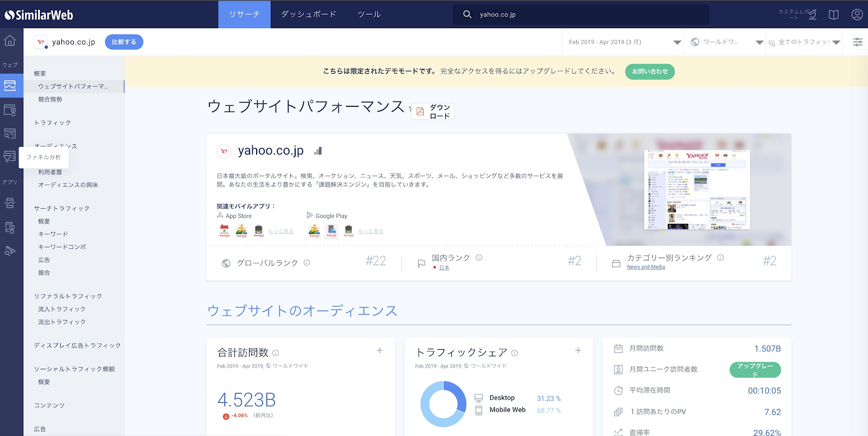
Task: Open the custom report icon
Action: tap(812, 15)
